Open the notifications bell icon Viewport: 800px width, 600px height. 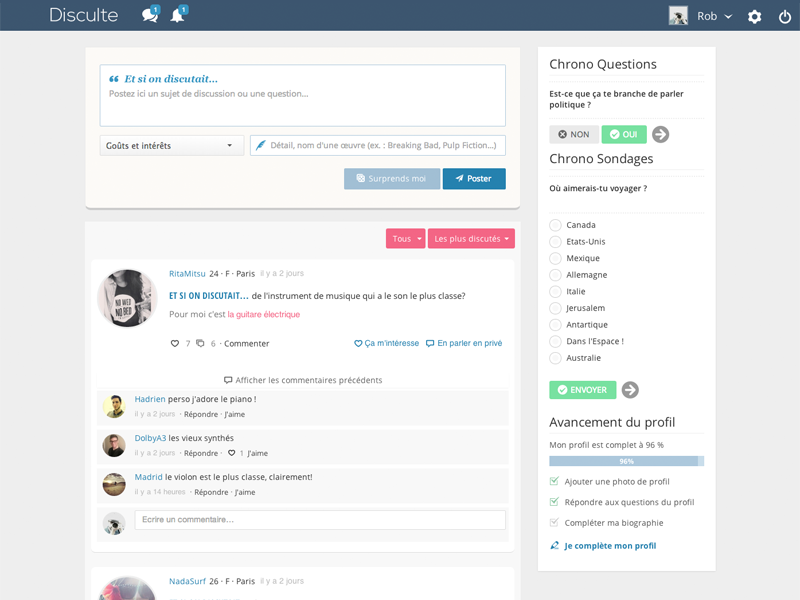[178, 15]
